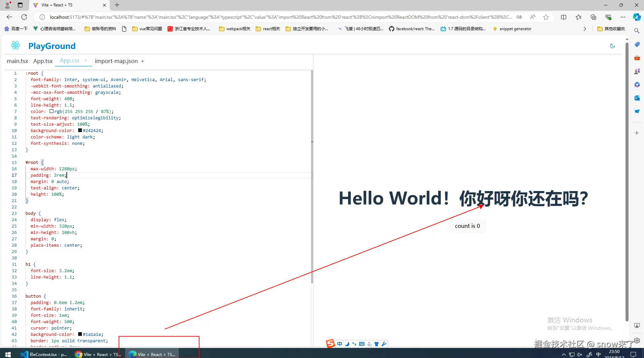
Task: Expand the react相关 bookmarks folder
Action: click(x=268, y=29)
